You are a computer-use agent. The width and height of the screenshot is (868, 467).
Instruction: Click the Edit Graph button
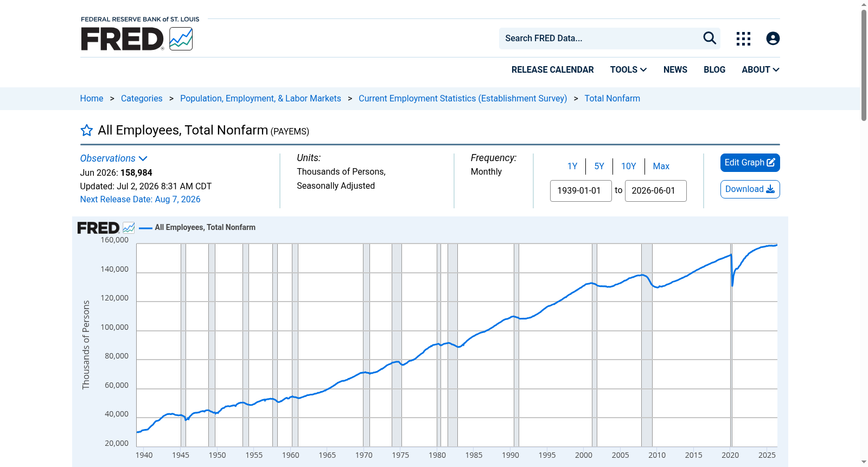tap(750, 163)
